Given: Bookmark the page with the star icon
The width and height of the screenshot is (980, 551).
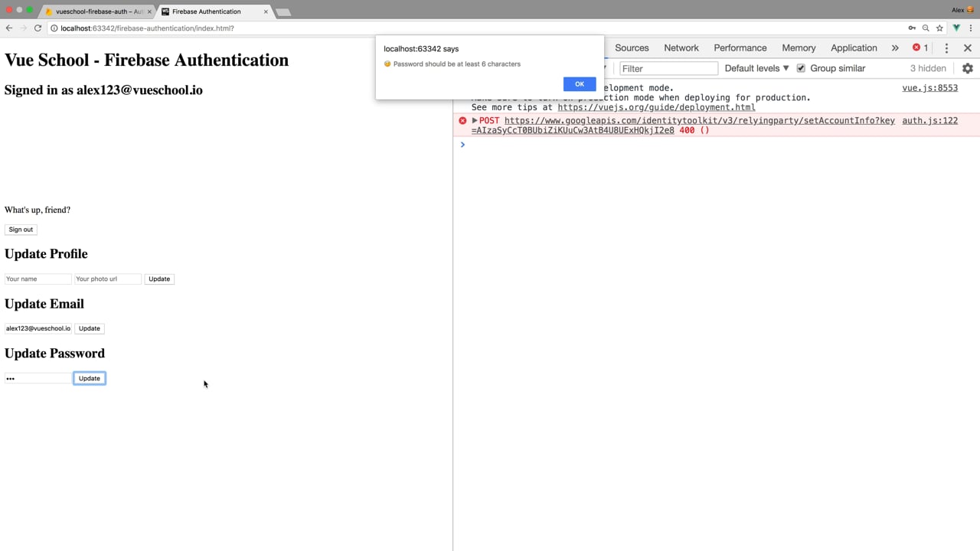Looking at the screenshot, I should point(939,28).
